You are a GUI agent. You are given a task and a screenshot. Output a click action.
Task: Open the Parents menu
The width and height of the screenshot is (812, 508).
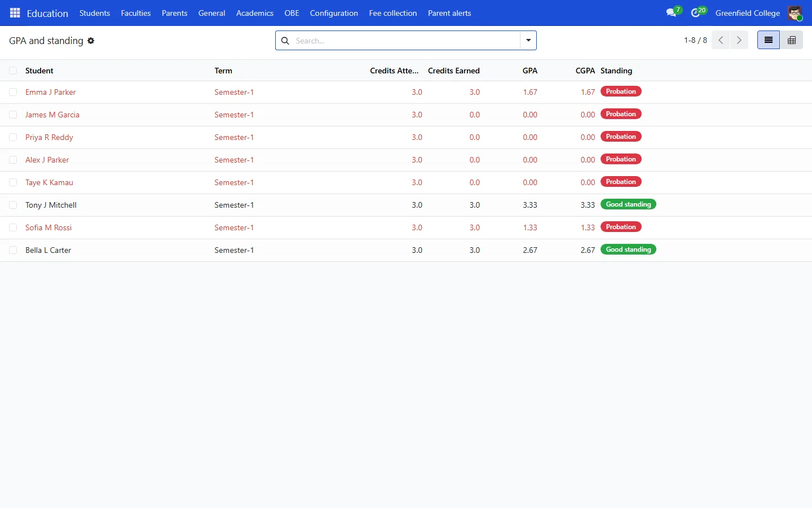(x=174, y=13)
